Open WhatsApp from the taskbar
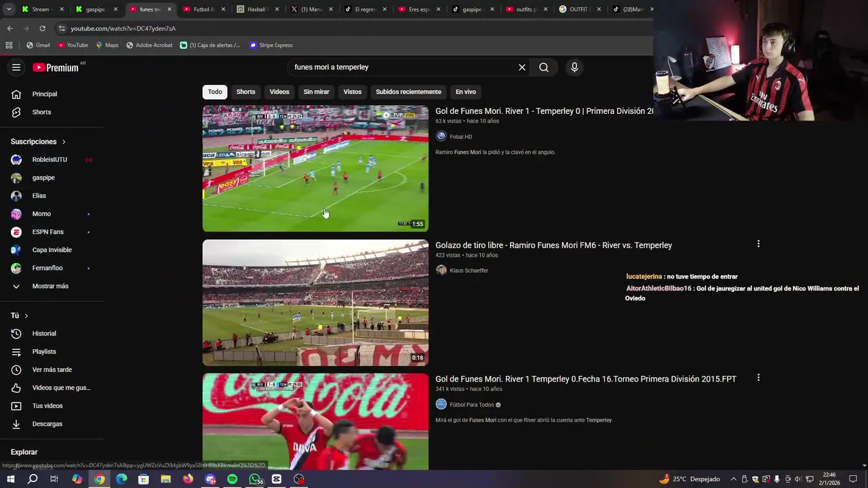The width and height of the screenshot is (868, 488). click(255, 479)
